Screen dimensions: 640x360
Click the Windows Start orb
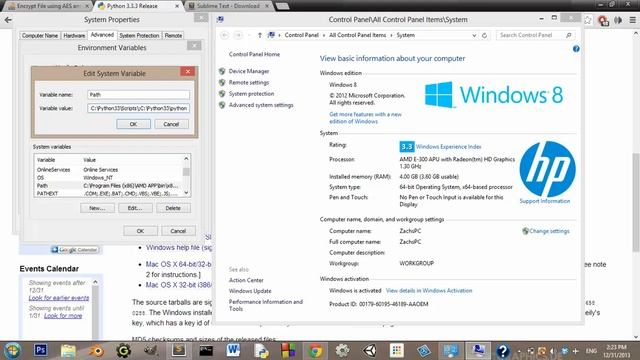(x=12, y=350)
